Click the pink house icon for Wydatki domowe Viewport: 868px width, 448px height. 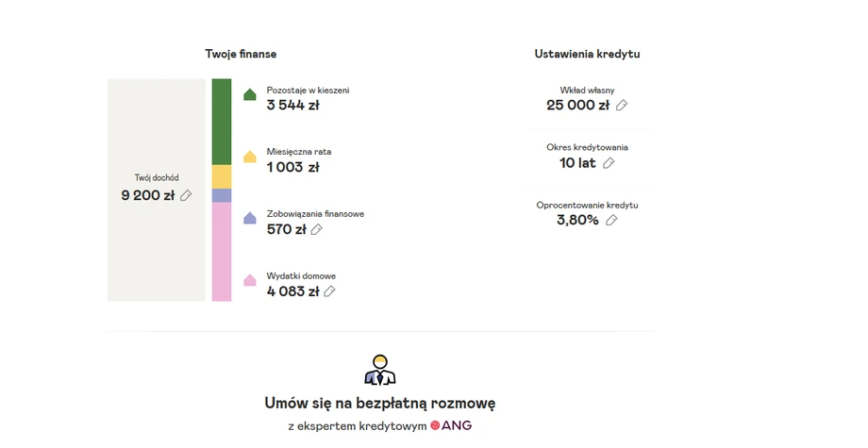250,280
